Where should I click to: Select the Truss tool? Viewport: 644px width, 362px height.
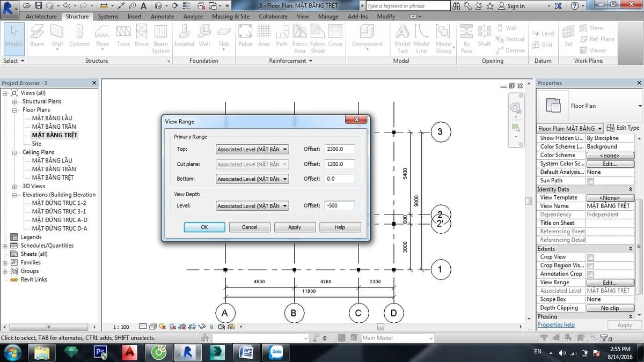pos(123,36)
